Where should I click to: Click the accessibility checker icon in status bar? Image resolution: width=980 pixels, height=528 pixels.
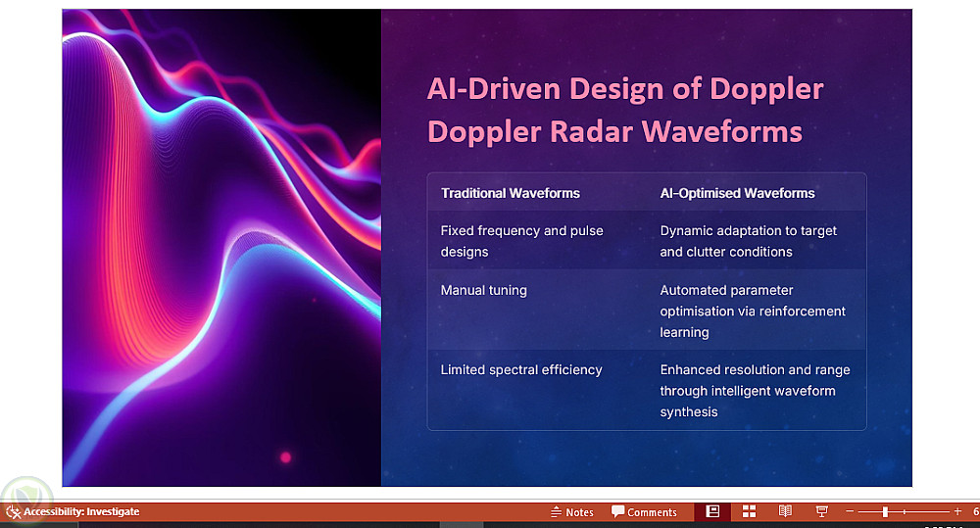[13, 511]
